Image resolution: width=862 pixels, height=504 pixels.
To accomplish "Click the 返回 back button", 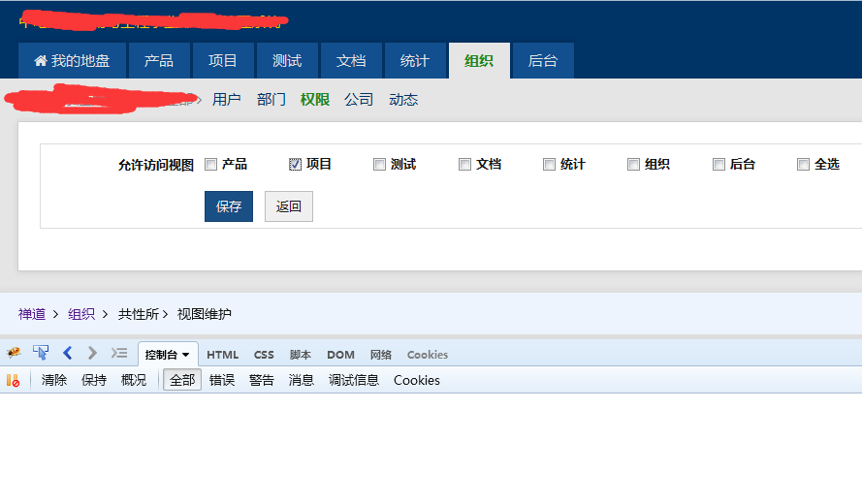I will [289, 206].
